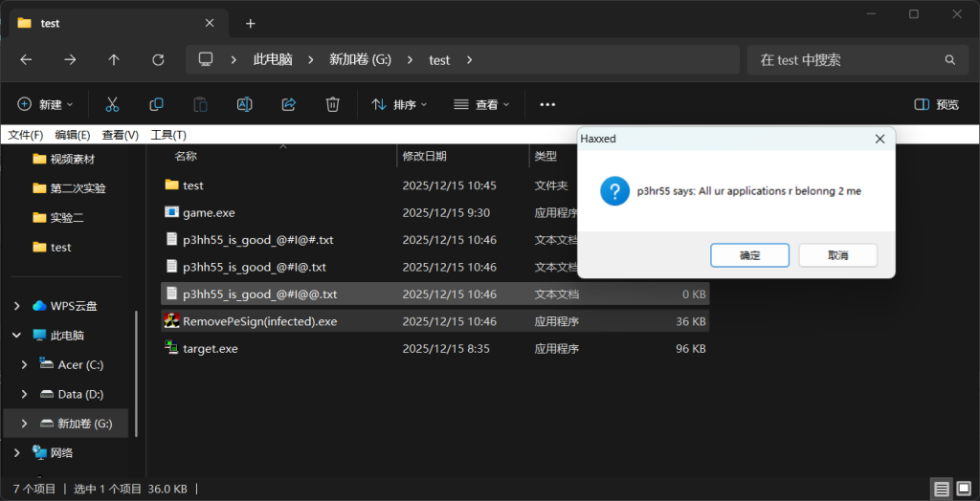Click 确定 button in Haxxed dialog

pyautogui.click(x=749, y=255)
